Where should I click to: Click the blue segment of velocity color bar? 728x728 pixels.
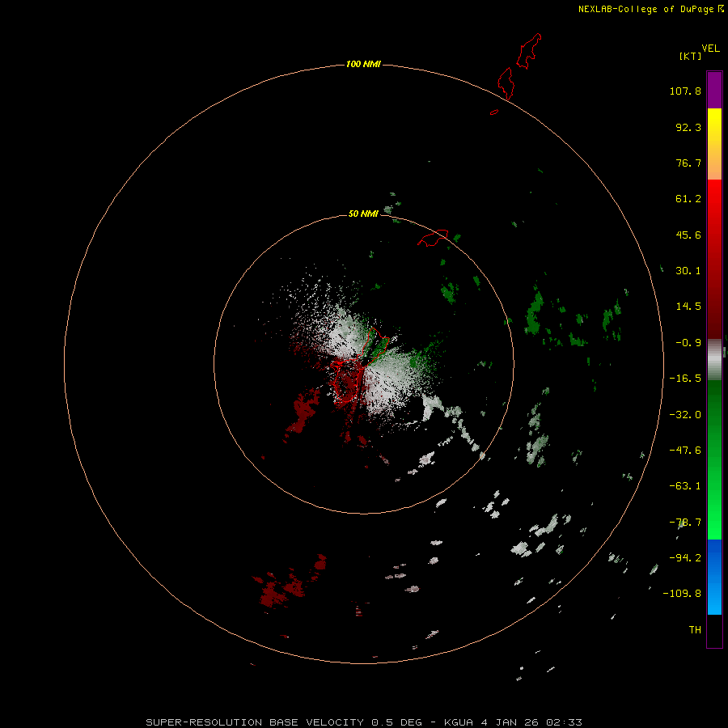pos(714,577)
